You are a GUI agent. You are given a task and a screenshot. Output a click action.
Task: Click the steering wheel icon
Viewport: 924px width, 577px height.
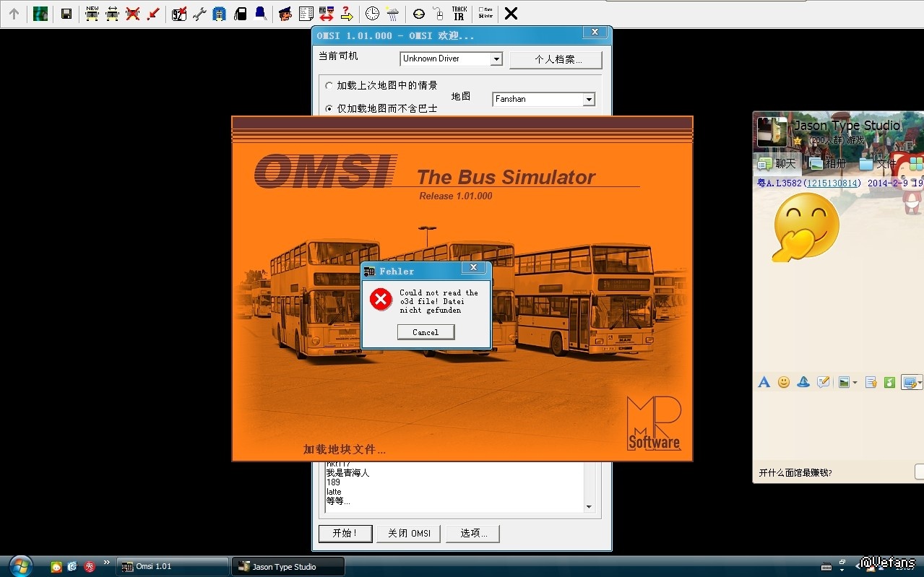click(x=418, y=14)
